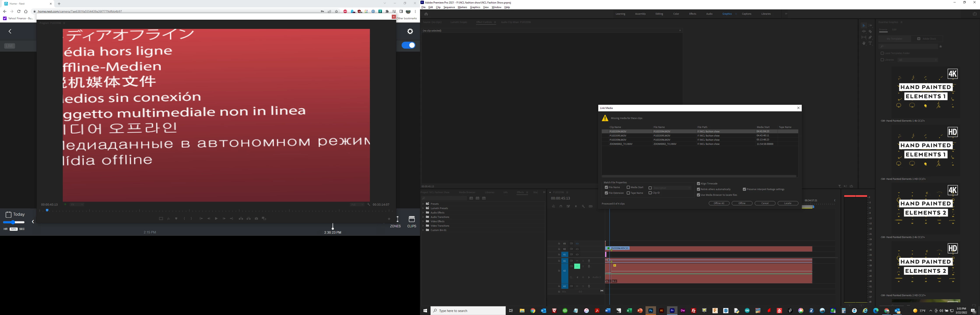
Task: Uncheck Align Timecode checkbox
Action: coord(698,184)
